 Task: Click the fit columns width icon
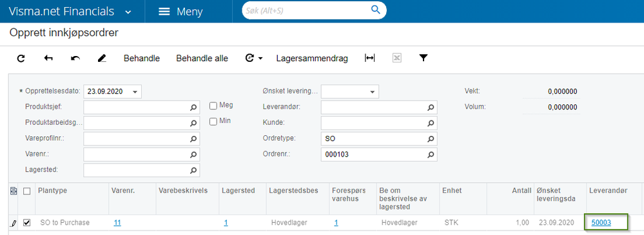tap(369, 58)
